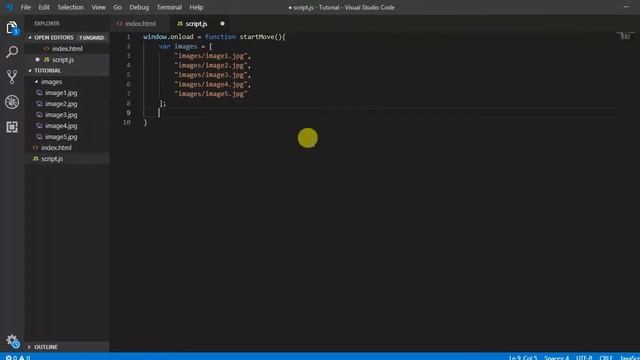The height and width of the screenshot is (360, 640).
Task: Open the Manage gear icon
Action: click(12, 341)
